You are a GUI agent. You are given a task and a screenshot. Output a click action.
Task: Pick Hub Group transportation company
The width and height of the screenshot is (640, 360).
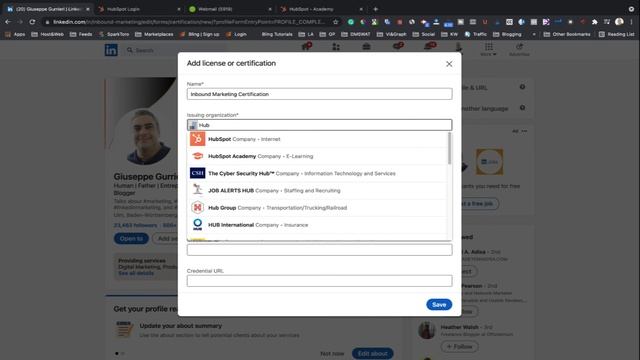[x=317, y=208]
